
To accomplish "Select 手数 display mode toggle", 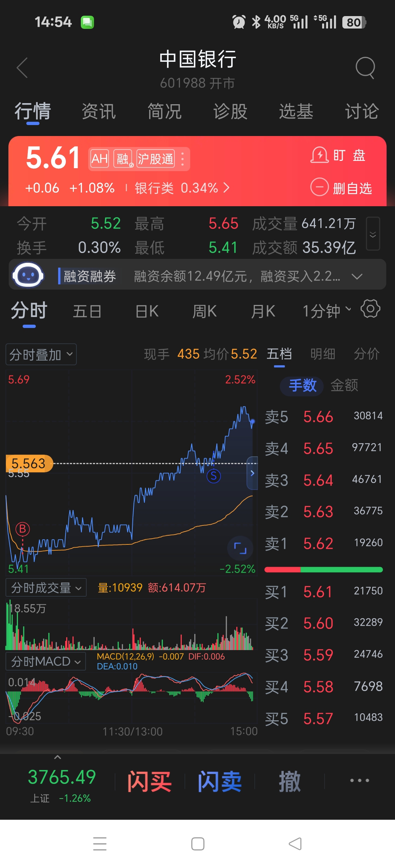I will (302, 386).
